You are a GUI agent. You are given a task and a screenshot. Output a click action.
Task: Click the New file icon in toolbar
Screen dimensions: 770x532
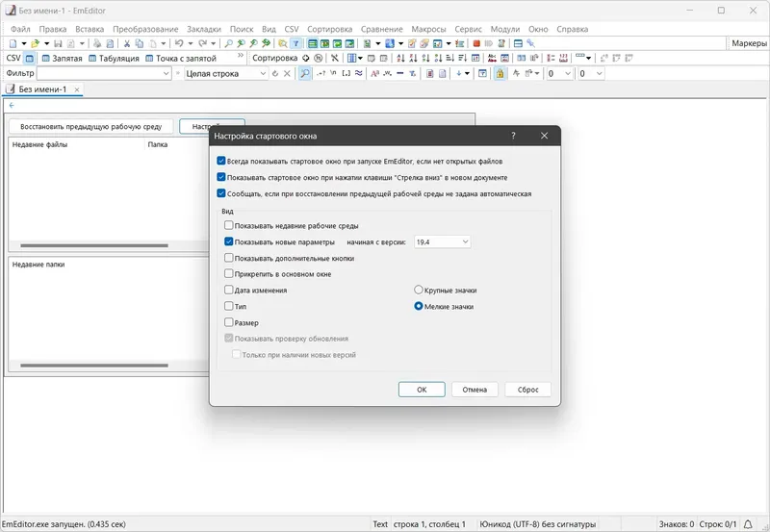coord(13,43)
